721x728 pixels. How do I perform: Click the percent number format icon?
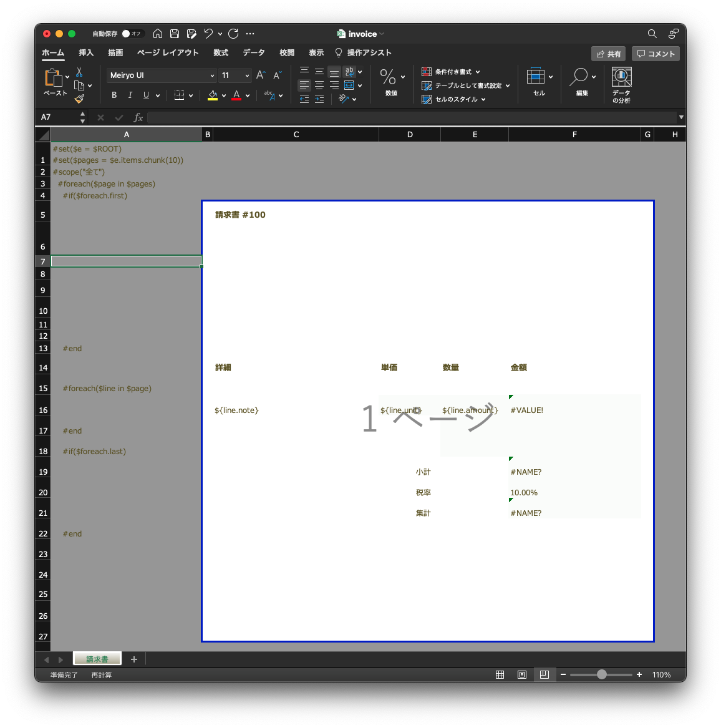(x=388, y=77)
